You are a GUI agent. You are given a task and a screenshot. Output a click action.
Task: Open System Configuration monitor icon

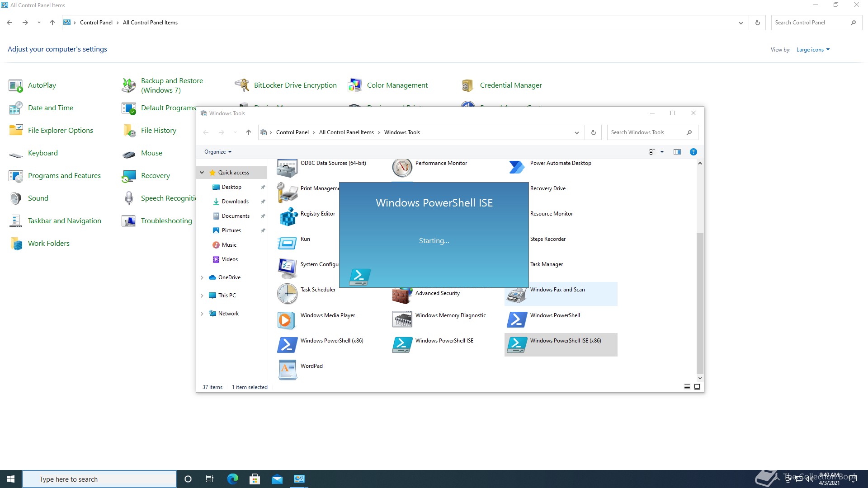coord(287,268)
